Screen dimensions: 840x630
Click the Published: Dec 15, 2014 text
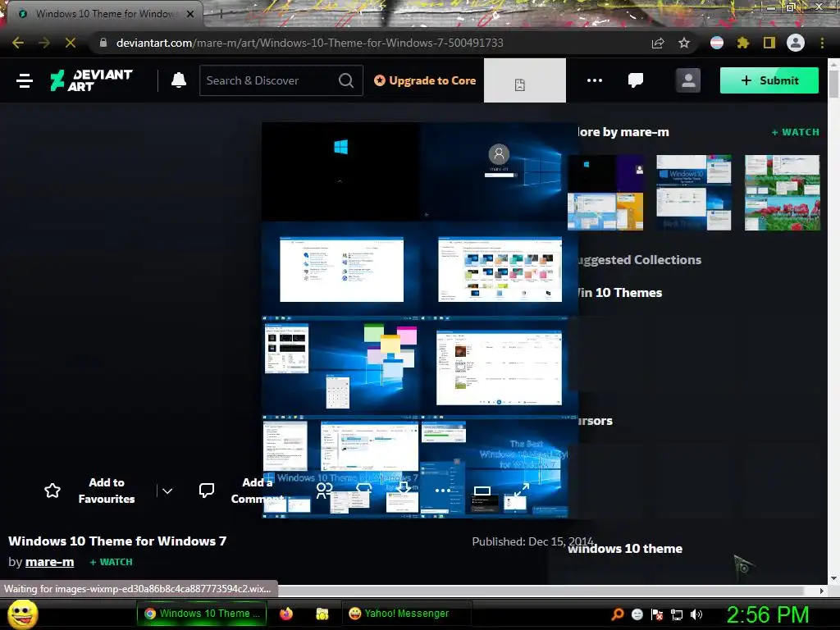[532, 541]
